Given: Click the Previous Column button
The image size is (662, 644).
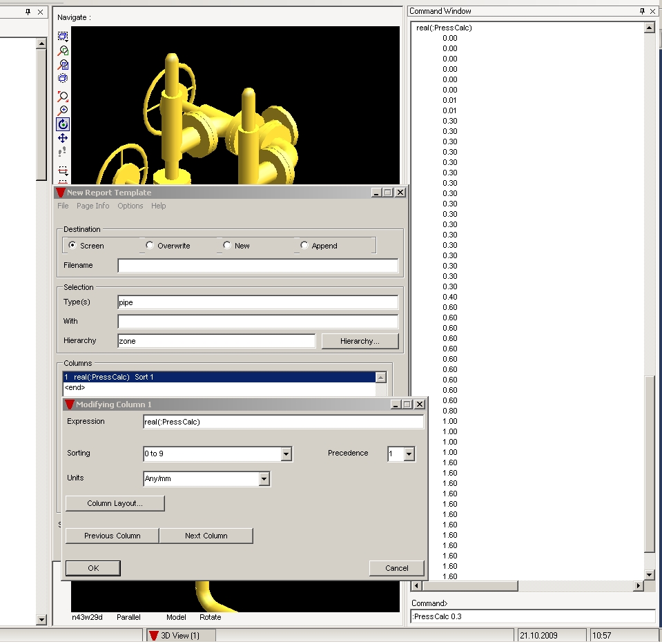Looking at the screenshot, I should [113, 536].
